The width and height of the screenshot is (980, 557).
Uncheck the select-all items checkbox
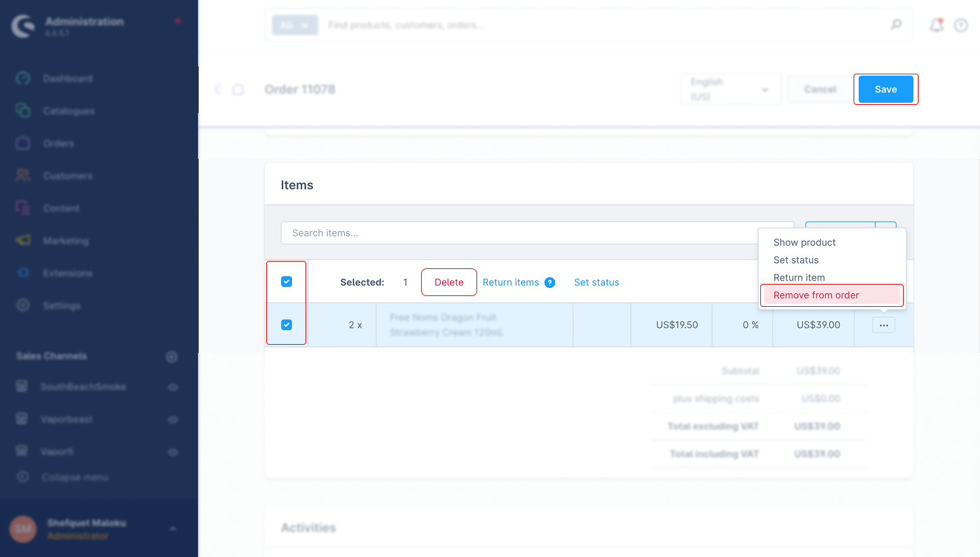pos(287,282)
